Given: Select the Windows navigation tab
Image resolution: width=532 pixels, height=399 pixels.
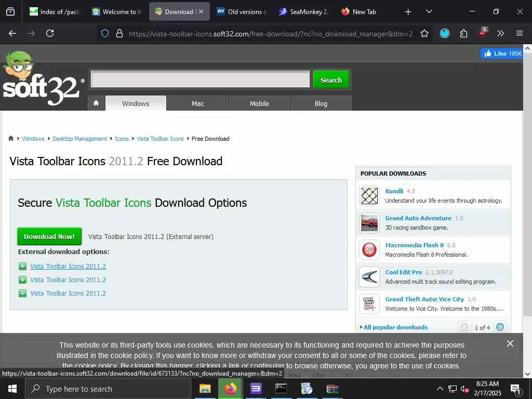Looking at the screenshot, I should 136,103.
